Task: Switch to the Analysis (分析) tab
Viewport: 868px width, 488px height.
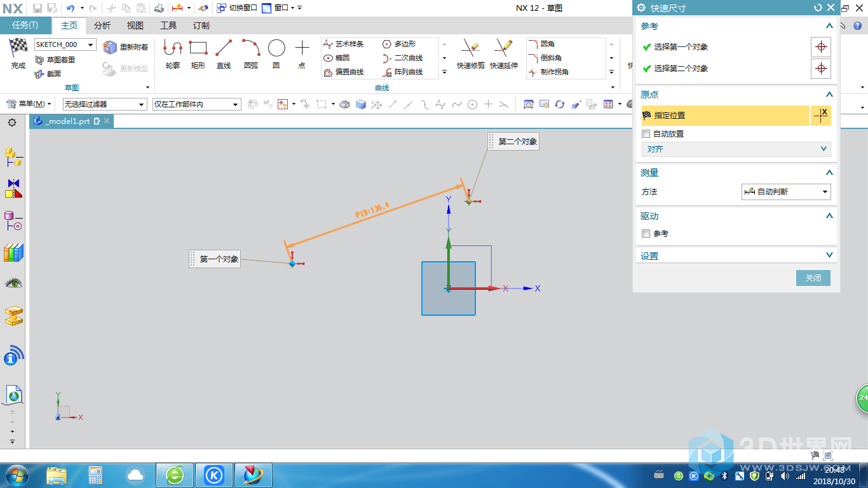Action: click(x=102, y=25)
